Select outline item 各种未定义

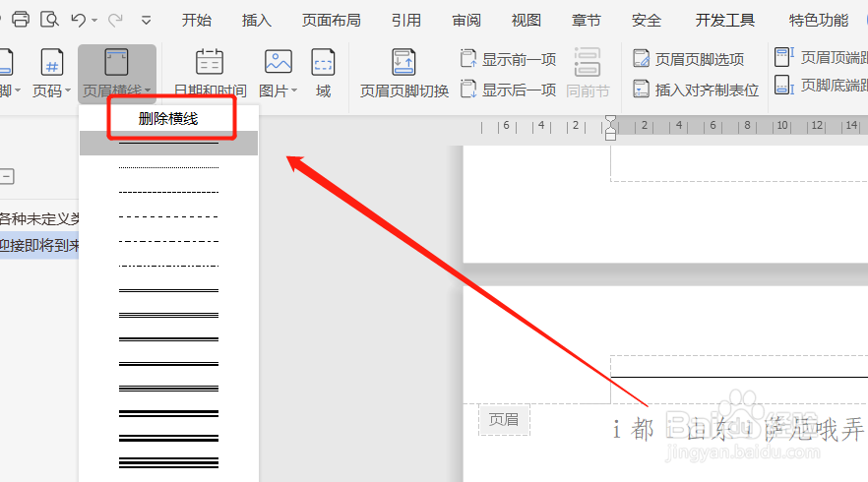click(39, 218)
